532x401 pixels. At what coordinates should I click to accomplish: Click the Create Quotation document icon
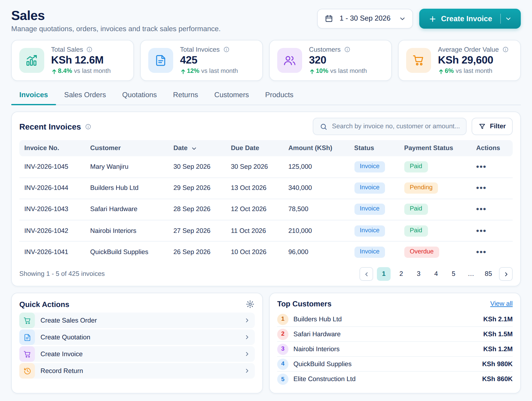(x=27, y=337)
